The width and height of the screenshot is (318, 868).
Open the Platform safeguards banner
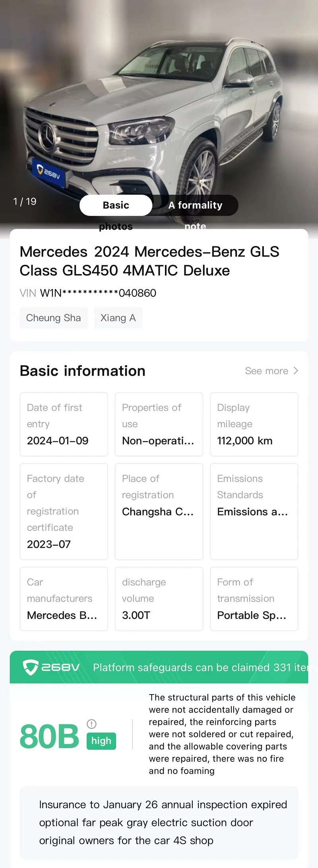159,667
